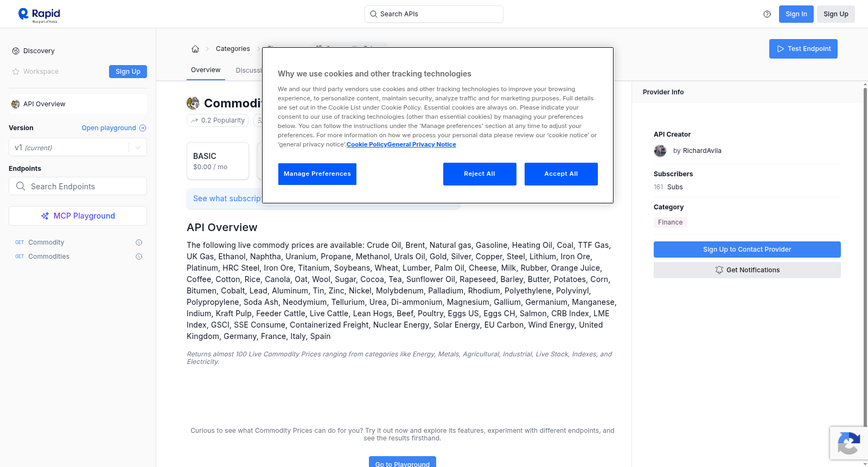Screen dimensions: 868x467
Task: Click the Search APIs magnifier icon
Action: [x=374, y=14]
